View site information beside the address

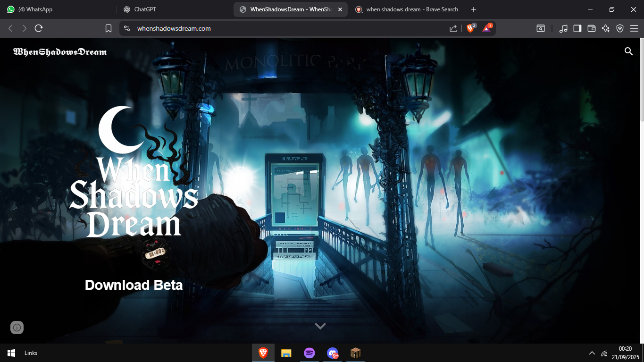tap(126, 28)
